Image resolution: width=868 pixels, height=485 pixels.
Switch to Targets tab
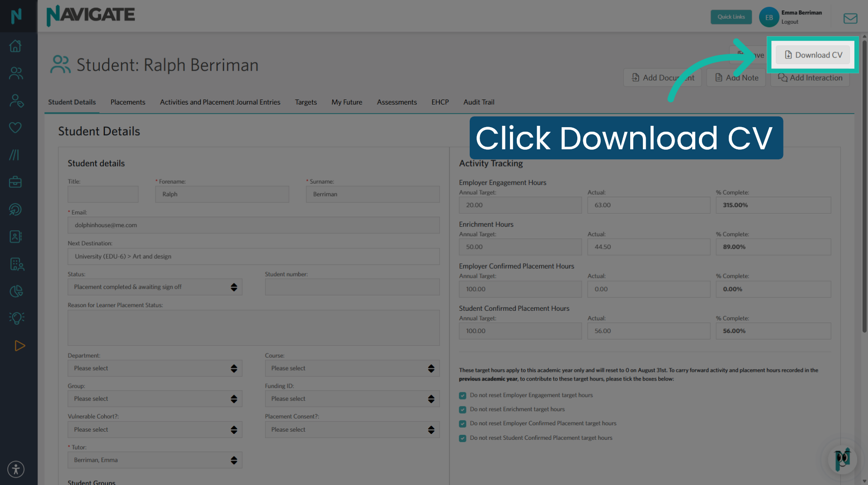coord(306,102)
